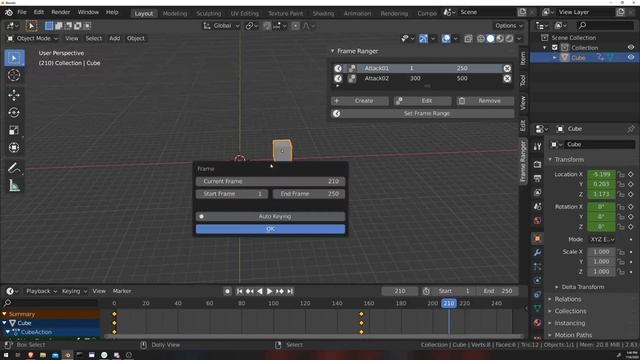Click the Current Frame 210 slider field
640x360 pixels.
click(x=270, y=181)
